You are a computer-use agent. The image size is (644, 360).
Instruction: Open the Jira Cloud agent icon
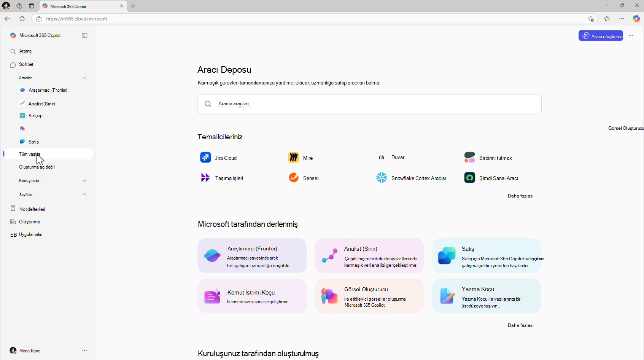tap(205, 157)
